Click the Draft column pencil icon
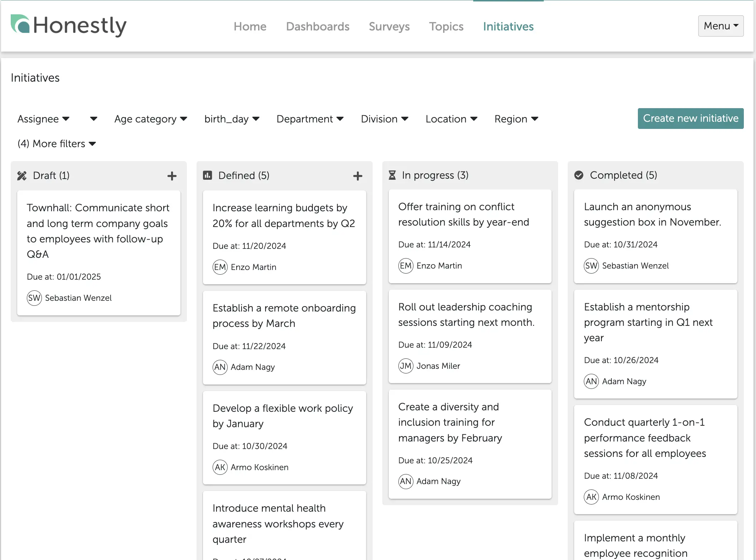 22,175
